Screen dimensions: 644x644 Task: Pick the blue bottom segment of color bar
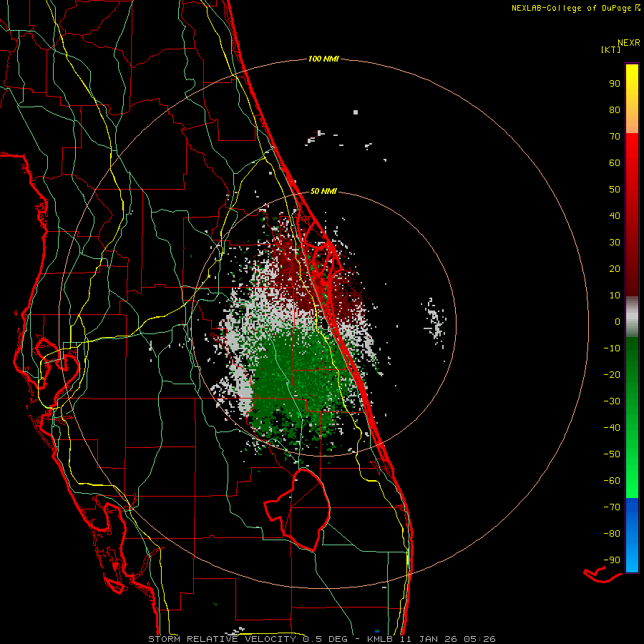click(632, 535)
